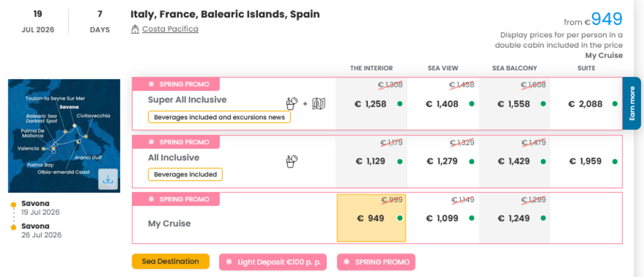Click the Super All Inclusive drinks icon
Image resolution: width=644 pixels, height=277 pixels.
(292, 103)
